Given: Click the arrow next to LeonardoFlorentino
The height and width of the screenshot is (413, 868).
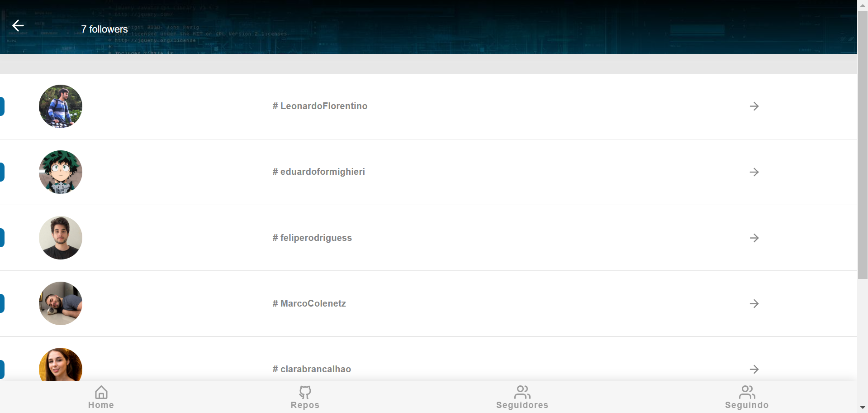Looking at the screenshot, I should tap(754, 106).
